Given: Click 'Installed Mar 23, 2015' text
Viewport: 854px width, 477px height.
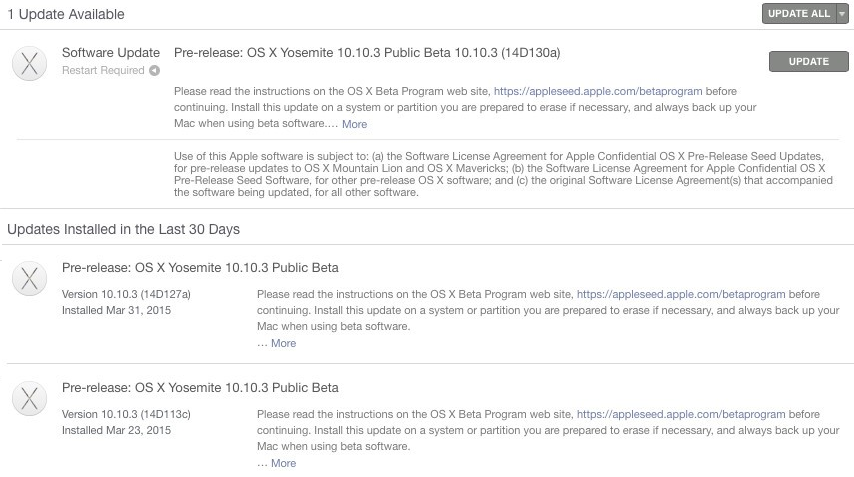Looking at the screenshot, I should point(116,430).
